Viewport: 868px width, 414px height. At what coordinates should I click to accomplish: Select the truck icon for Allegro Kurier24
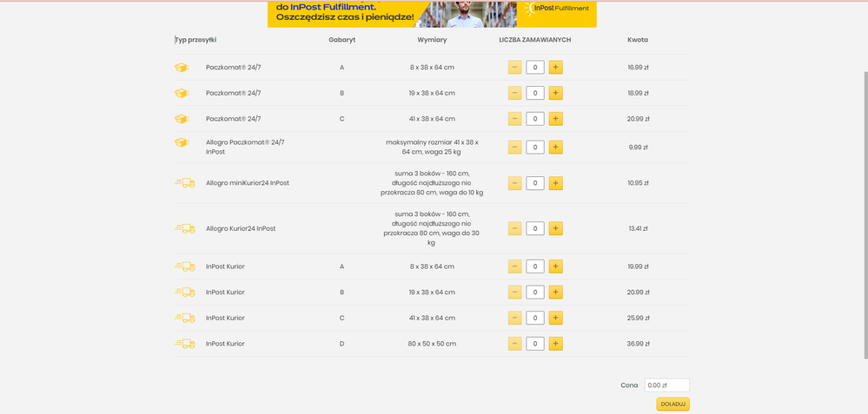[x=185, y=228]
